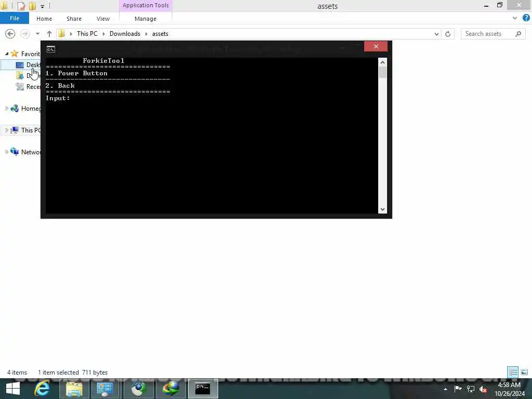Open the Windows Start button
The width and height of the screenshot is (532, 399).
click(13, 389)
